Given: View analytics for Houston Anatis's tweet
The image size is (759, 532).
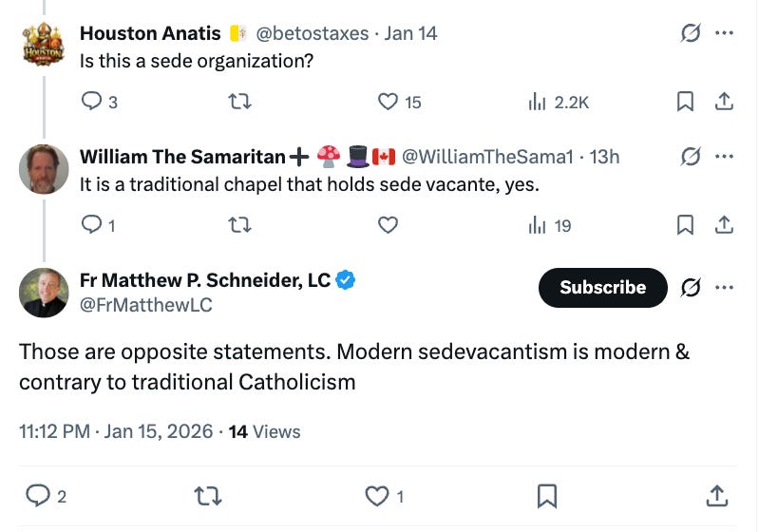Looking at the screenshot, I should [537, 102].
